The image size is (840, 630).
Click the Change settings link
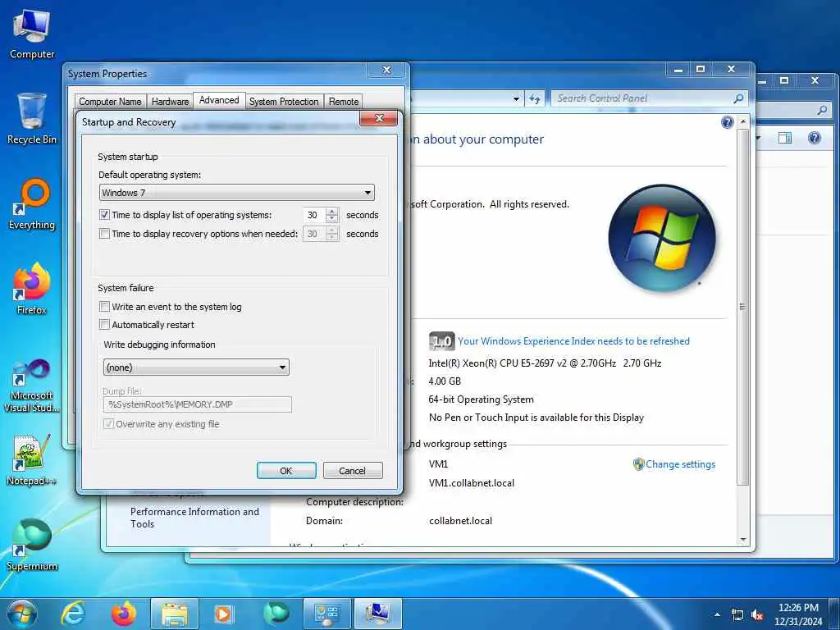click(680, 464)
